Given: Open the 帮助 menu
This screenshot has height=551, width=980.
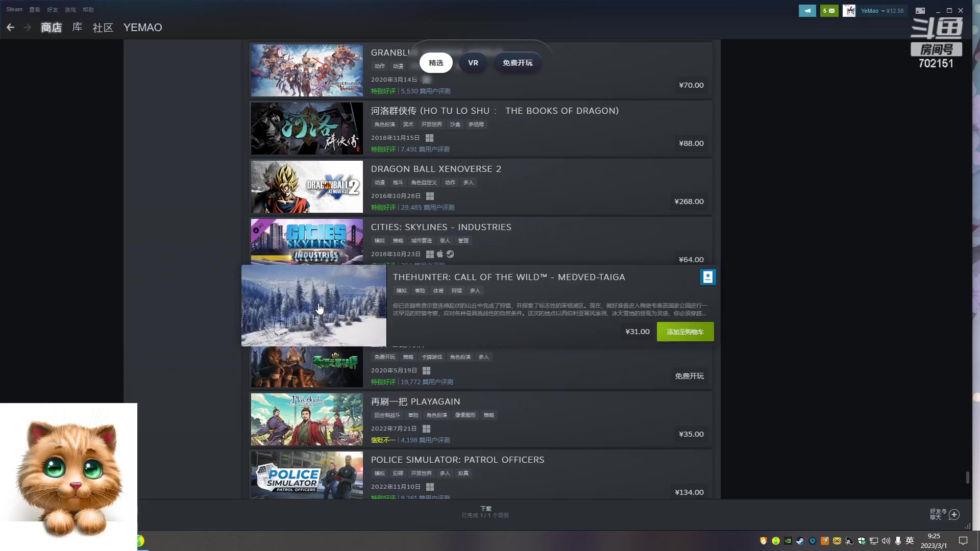Looking at the screenshot, I should (x=88, y=10).
